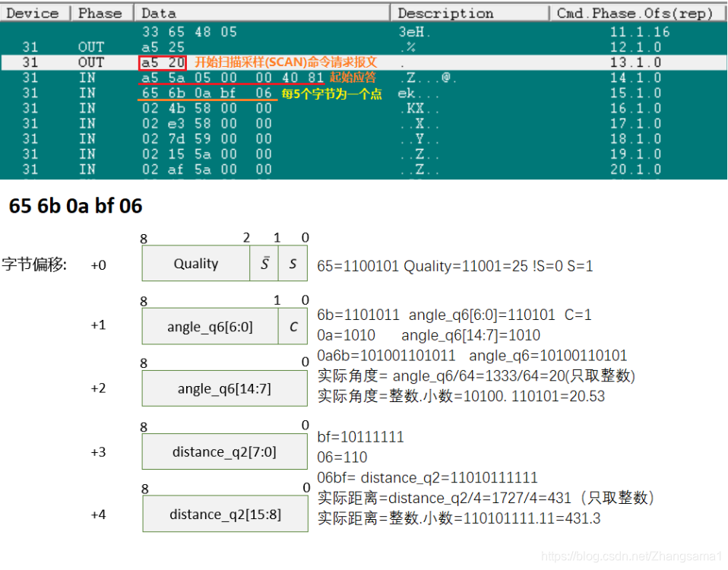Click the Quality field box

(196, 263)
